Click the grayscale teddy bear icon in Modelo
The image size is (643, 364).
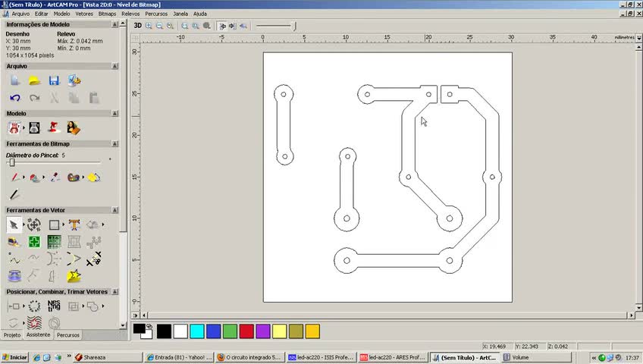tap(34, 128)
